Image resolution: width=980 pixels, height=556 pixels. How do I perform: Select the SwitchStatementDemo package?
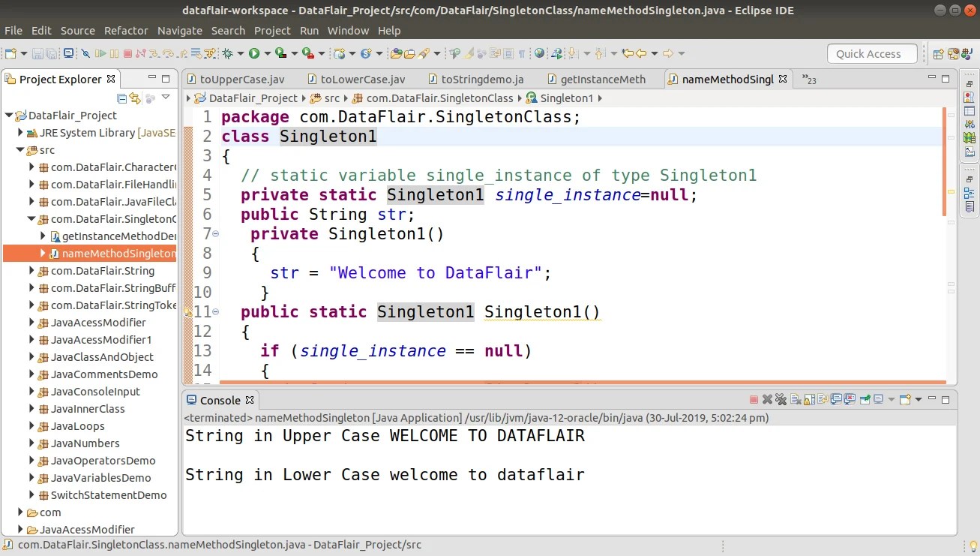click(x=109, y=495)
